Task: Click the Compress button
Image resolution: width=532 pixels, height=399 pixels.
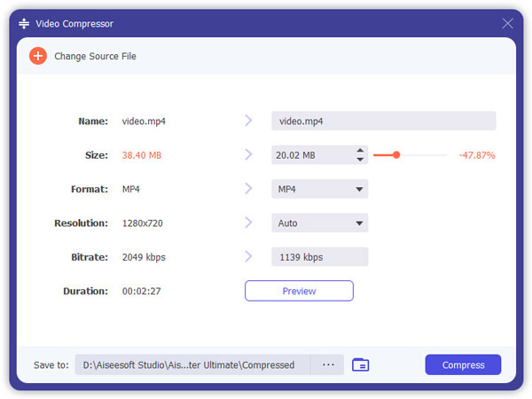Action: (463, 364)
